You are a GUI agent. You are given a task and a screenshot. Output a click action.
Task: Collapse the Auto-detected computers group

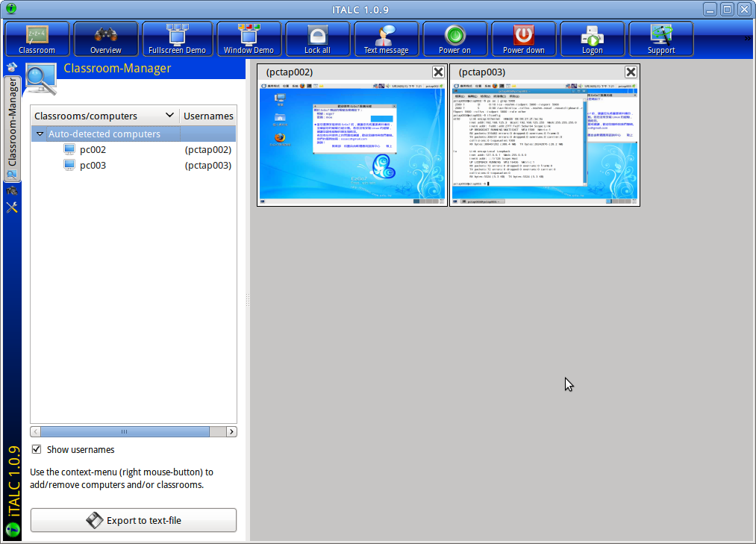pyautogui.click(x=40, y=134)
